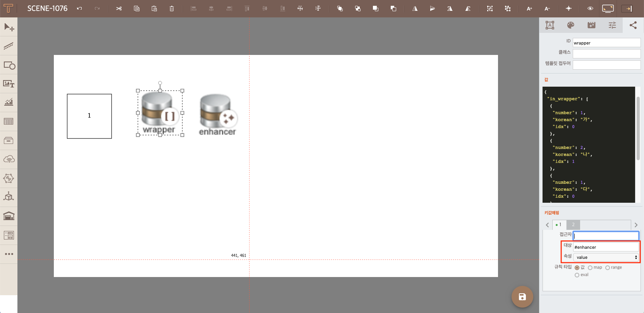
Task: Click the align top icon
Action: [247, 9]
